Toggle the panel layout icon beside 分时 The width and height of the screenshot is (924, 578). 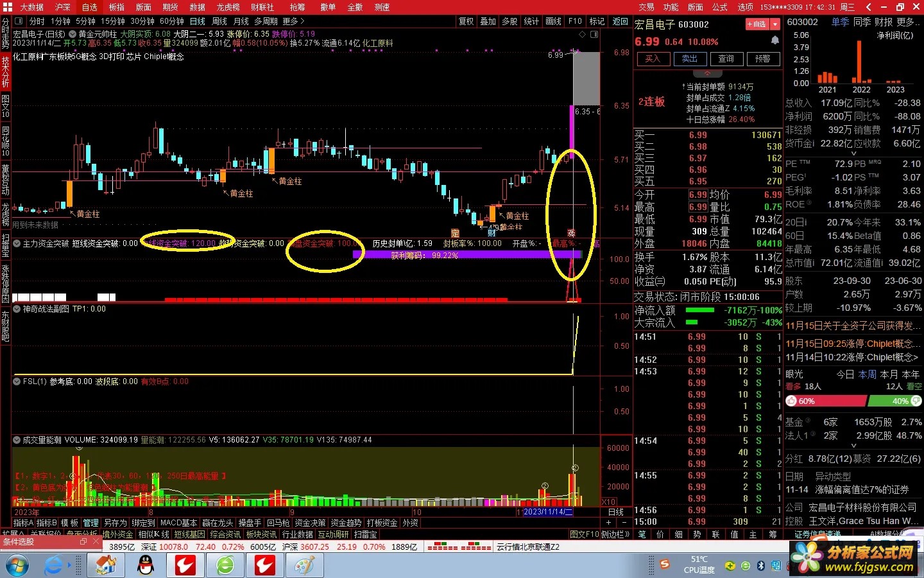coord(19,21)
